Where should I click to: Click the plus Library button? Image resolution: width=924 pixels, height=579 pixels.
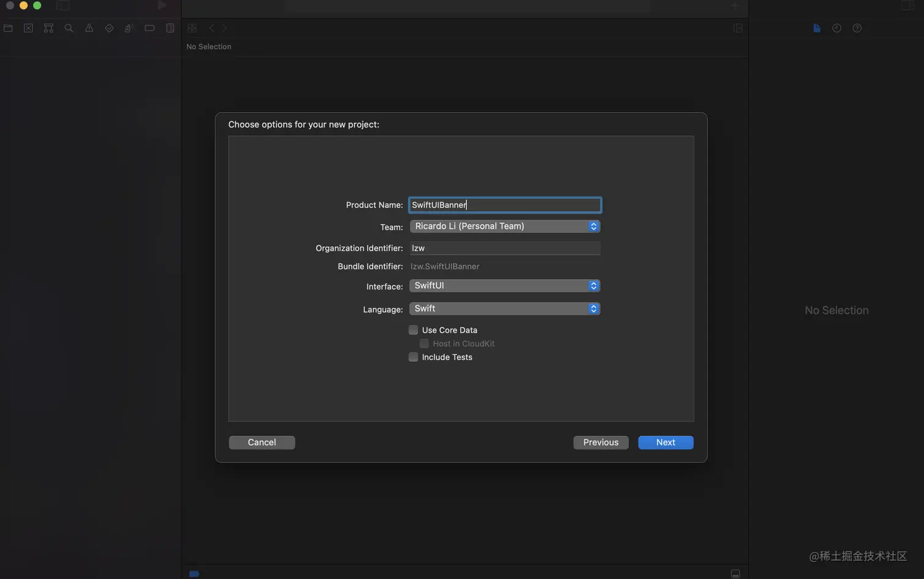[x=735, y=5]
